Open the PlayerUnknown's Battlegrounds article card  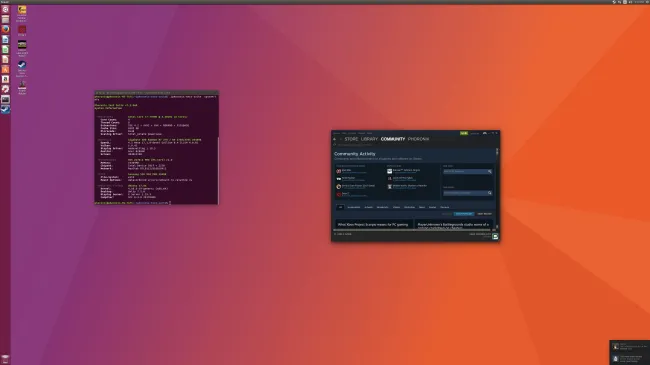click(454, 224)
